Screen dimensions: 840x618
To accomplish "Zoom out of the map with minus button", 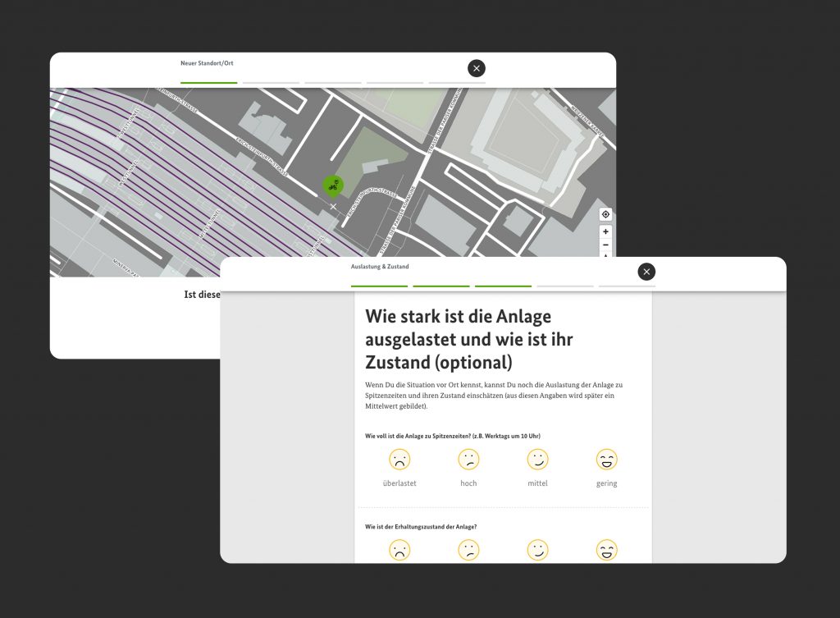I will click(x=605, y=245).
